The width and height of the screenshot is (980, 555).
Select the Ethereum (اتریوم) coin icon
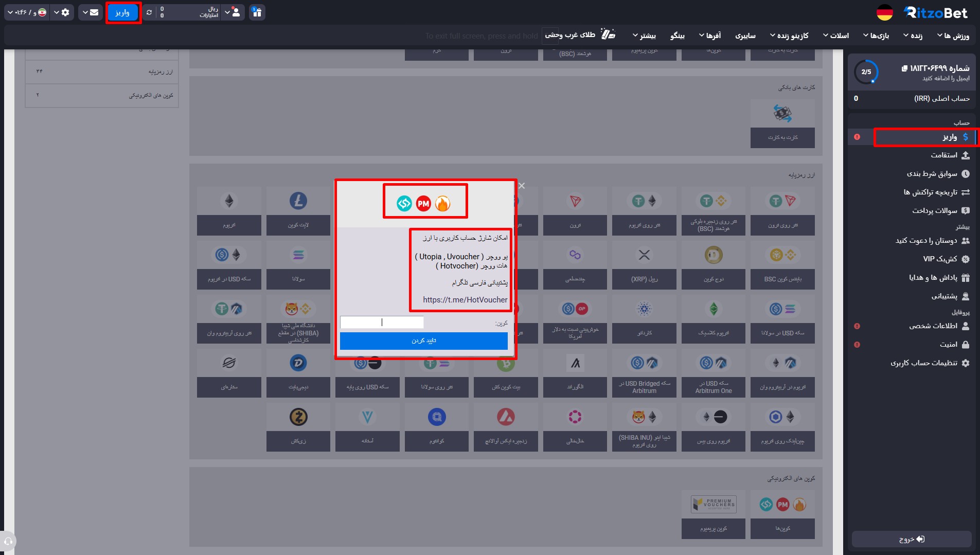(x=229, y=201)
